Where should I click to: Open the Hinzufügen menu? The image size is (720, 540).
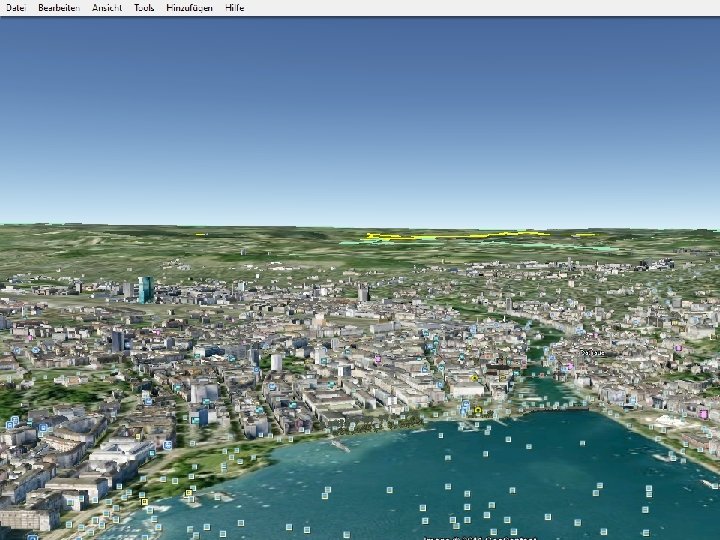click(x=189, y=8)
